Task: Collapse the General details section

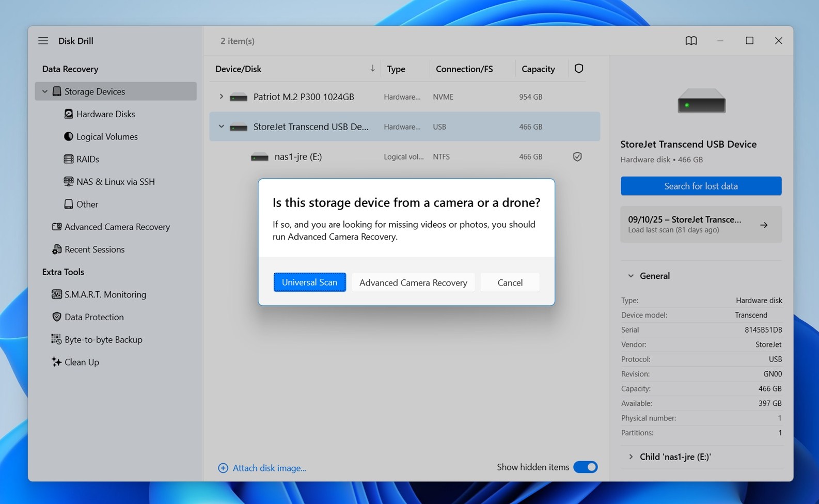Action: click(x=631, y=276)
